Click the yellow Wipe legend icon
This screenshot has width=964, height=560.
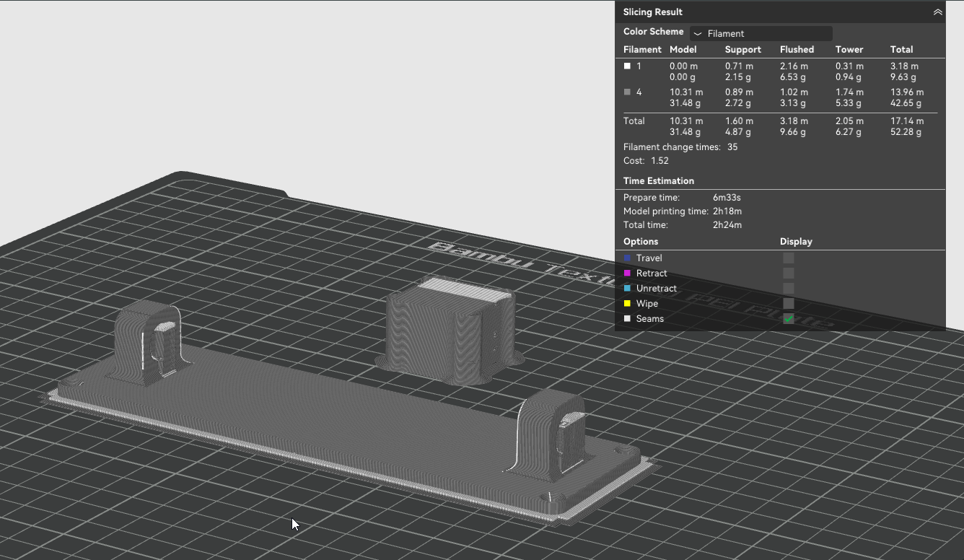(627, 303)
